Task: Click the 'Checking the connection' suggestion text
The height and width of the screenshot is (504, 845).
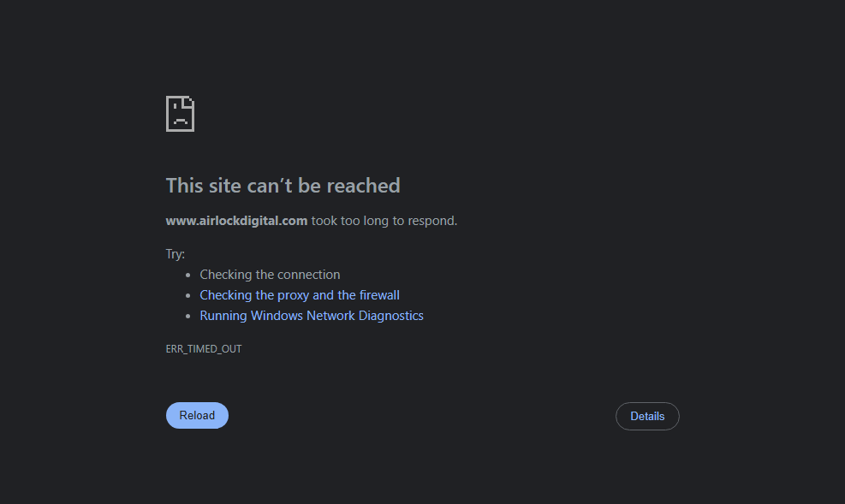Action: pyautogui.click(x=270, y=275)
